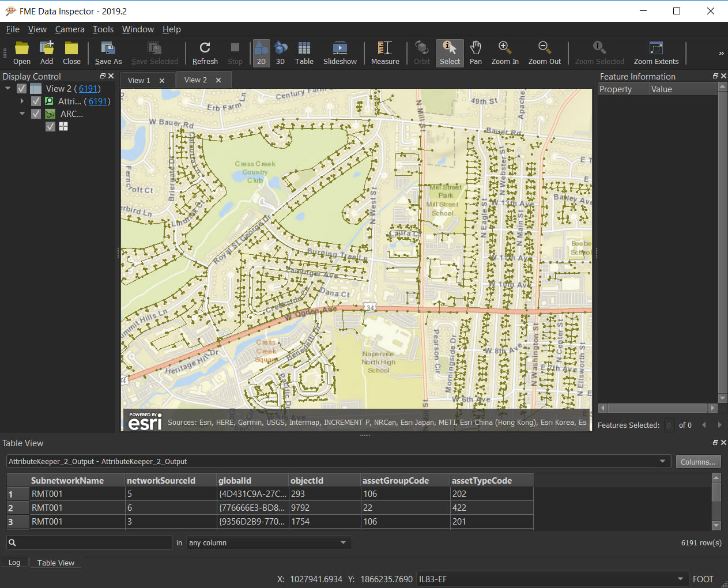Toggle visibility of the ARC feature type
The height and width of the screenshot is (588, 728).
point(36,114)
